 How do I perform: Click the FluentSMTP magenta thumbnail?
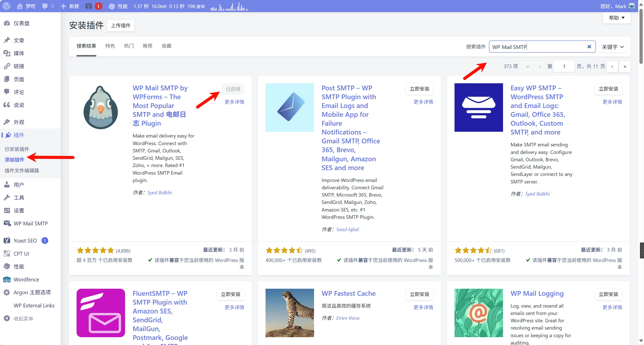click(x=101, y=313)
